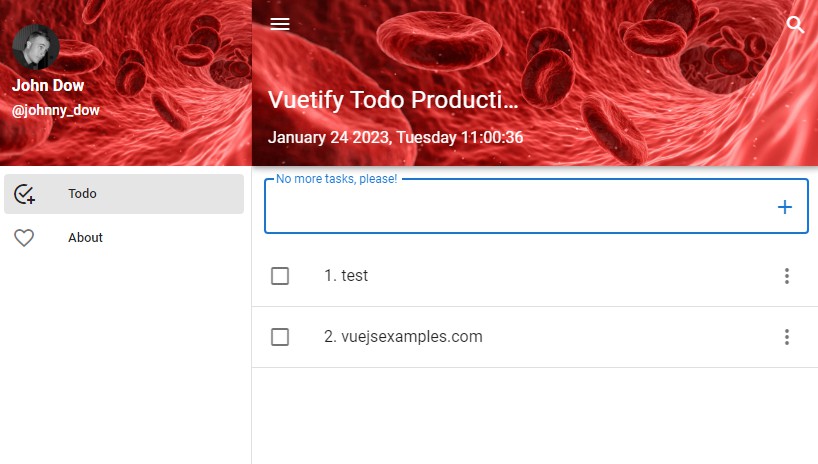Click the heart icon beside About
The height and width of the screenshot is (464, 818).
coord(24,238)
